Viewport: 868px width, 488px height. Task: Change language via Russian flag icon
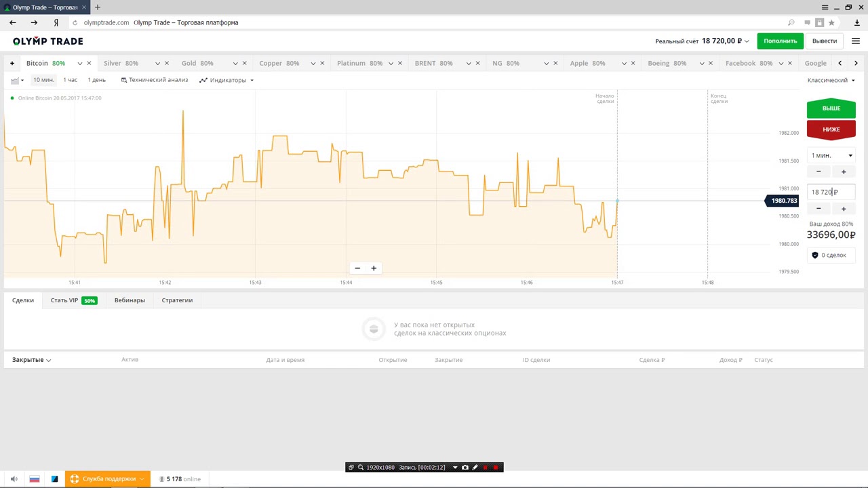pos(34,479)
